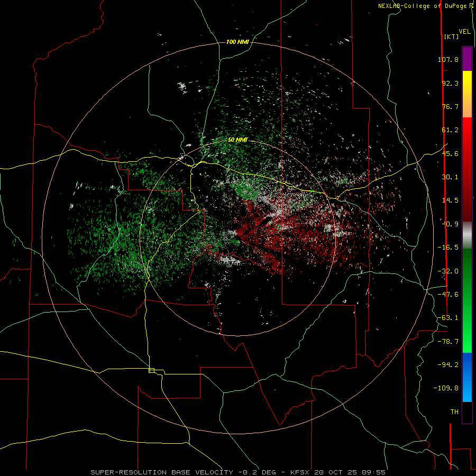Click the yellow segment of the velocity color bar
The image size is (476, 476).
pyautogui.click(x=467, y=82)
